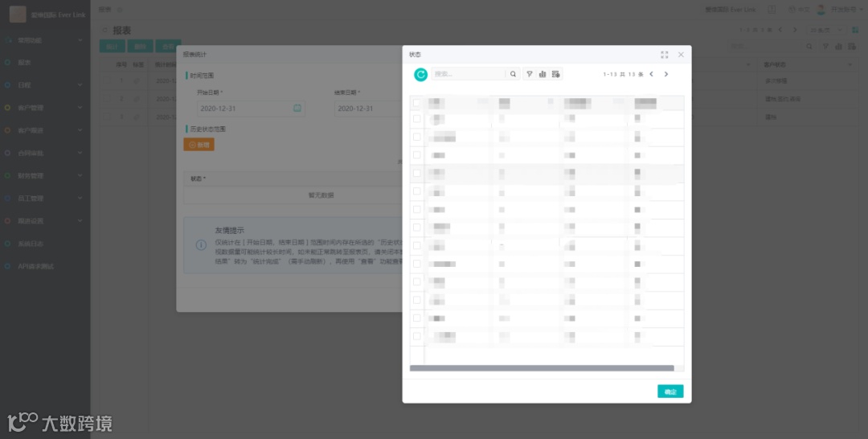The image size is (868, 439).
Task: Switch language via 中文 in the top bar
Action: [800, 10]
